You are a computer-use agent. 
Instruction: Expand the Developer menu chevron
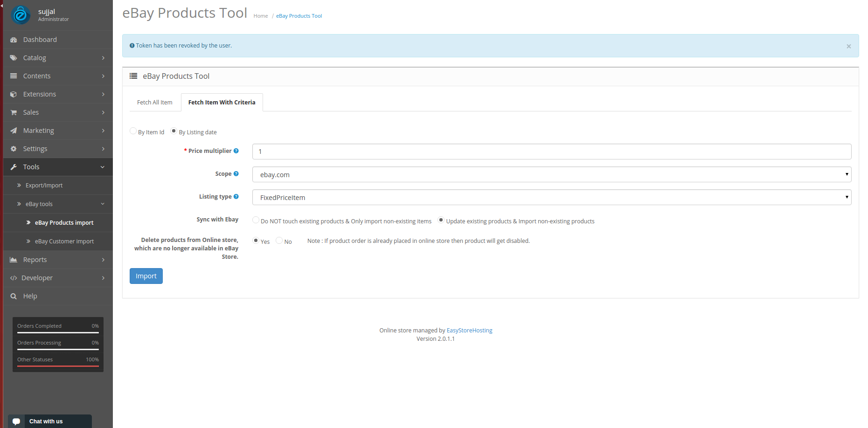pyautogui.click(x=103, y=278)
